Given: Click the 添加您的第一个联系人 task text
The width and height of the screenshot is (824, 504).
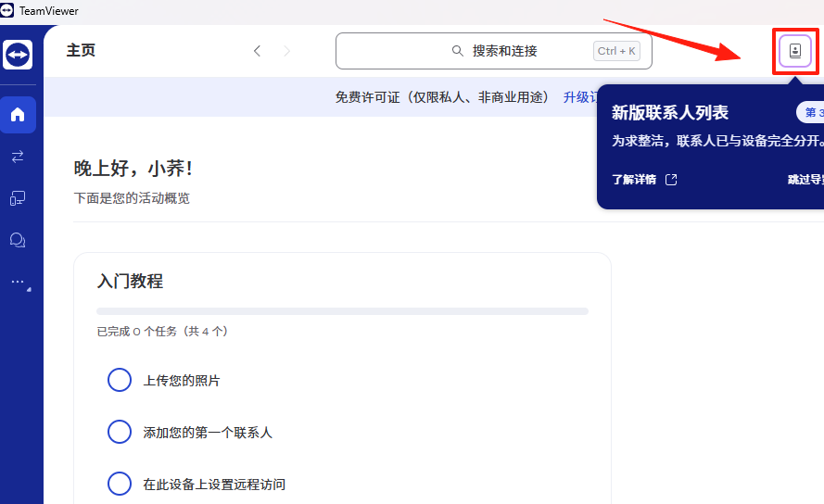Looking at the screenshot, I should click(208, 433).
